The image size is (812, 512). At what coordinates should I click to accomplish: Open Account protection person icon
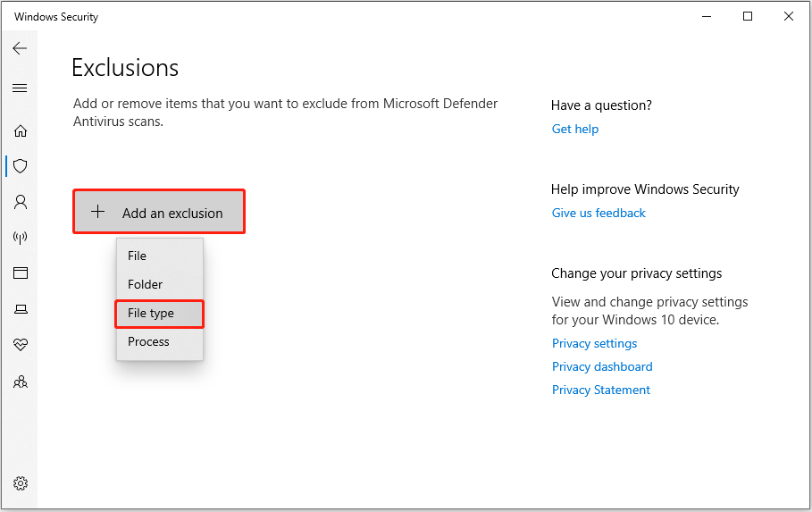coord(20,202)
